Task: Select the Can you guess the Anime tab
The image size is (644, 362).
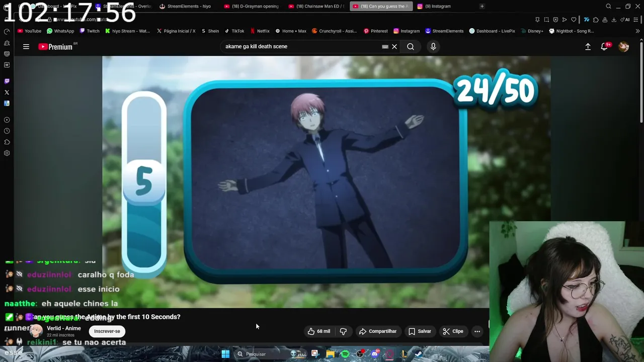Action: tap(381, 6)
